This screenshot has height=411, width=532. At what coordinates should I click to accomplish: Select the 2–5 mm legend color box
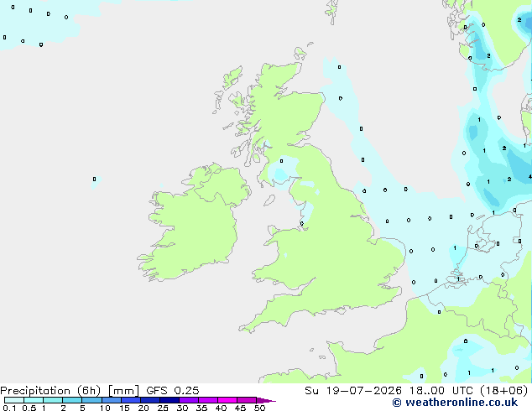72,400
